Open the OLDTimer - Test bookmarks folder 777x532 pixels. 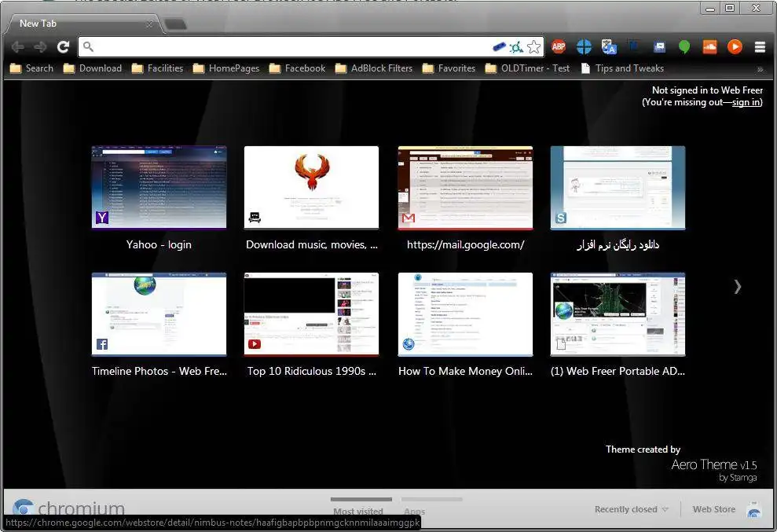(x=528, y=68)
